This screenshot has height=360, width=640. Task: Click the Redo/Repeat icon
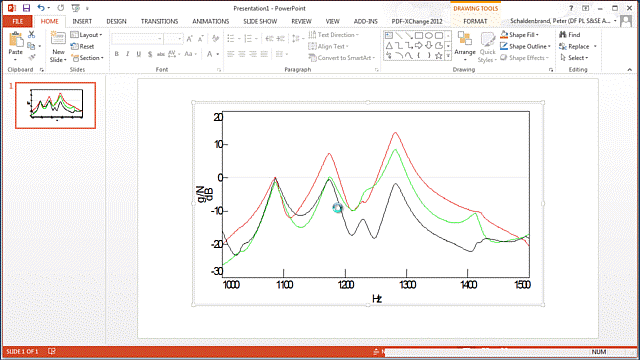60,8
